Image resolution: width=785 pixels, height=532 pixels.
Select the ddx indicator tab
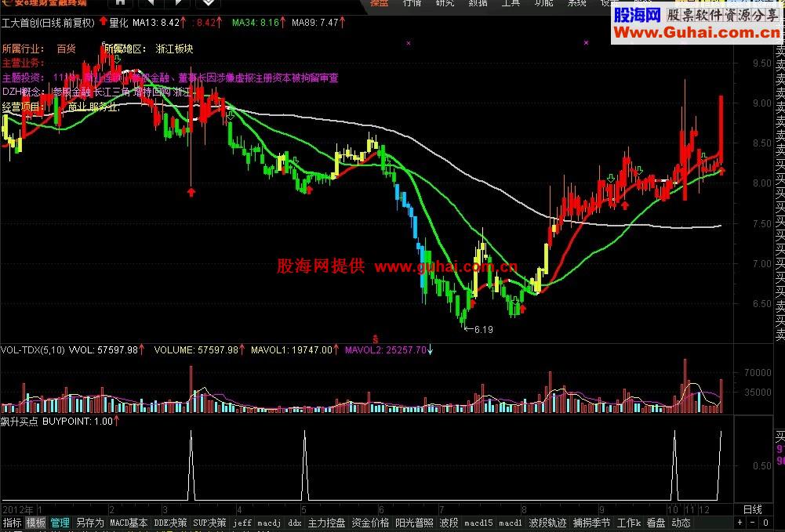(295, 523)
